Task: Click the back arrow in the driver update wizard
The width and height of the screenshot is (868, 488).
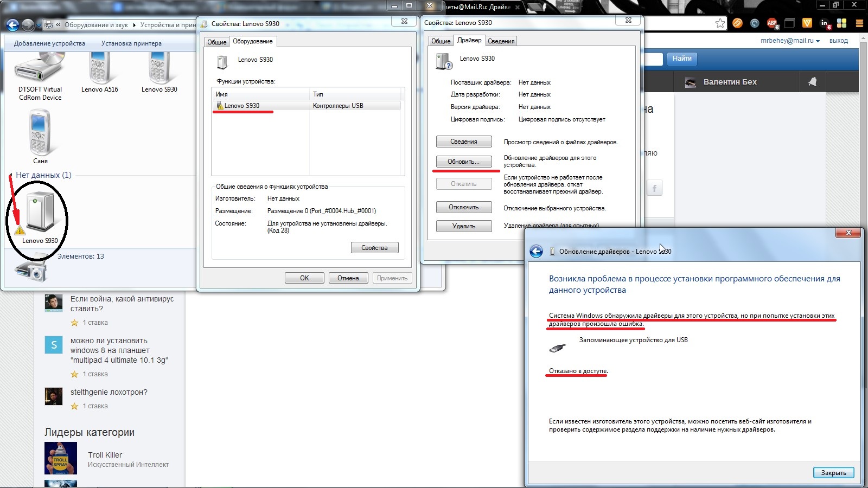Action: (537, 251)
